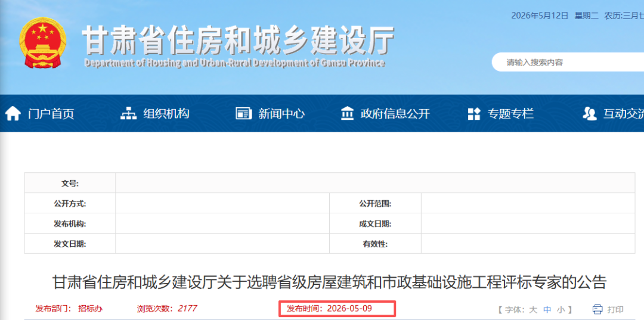Click the grid icon beside 专题专栏
Viewport: 644px width, 320px height.
pyautogui.click(x=474, y=114)
